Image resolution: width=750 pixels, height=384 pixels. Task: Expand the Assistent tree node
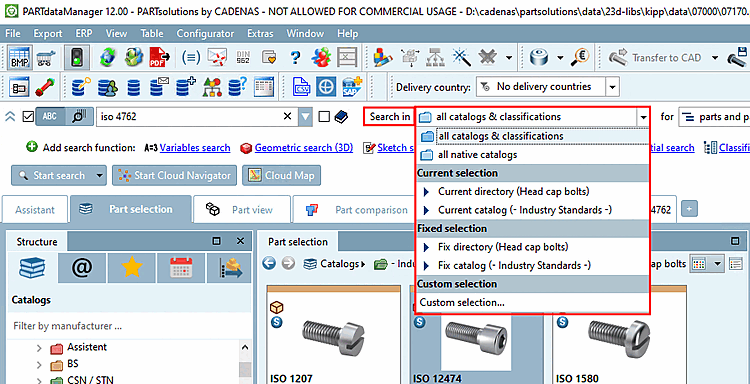click(x=39, y=348)
